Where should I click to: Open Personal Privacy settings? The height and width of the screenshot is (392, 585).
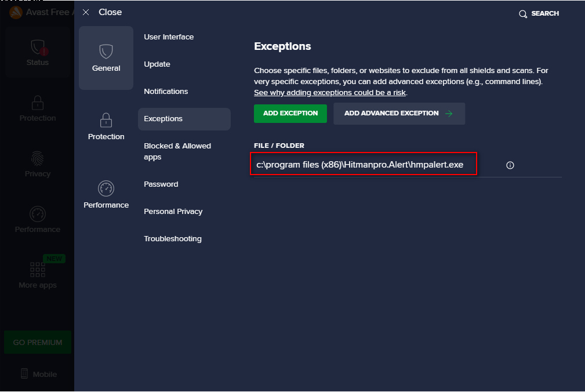[173, 212]
